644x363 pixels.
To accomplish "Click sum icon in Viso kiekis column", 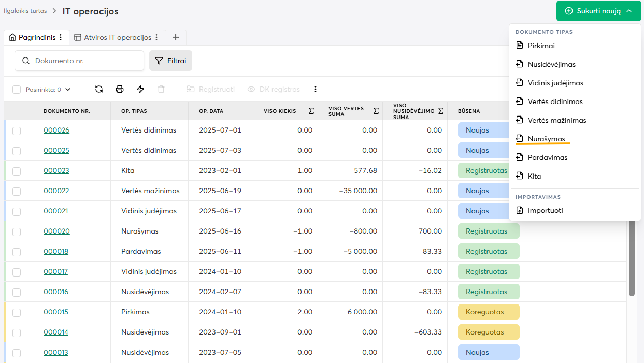I will click(311, 111).
